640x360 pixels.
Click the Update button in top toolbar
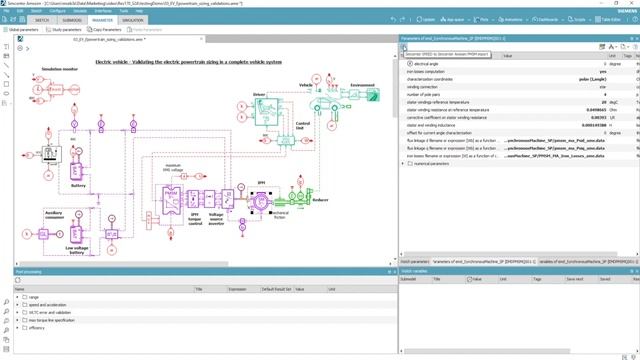tap(425, 20)
